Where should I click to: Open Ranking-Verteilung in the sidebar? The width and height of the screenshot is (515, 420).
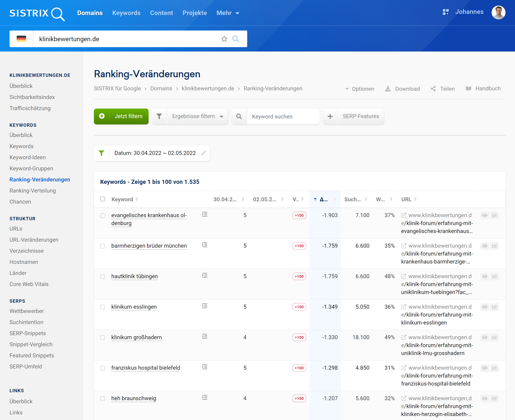[33, 191]
